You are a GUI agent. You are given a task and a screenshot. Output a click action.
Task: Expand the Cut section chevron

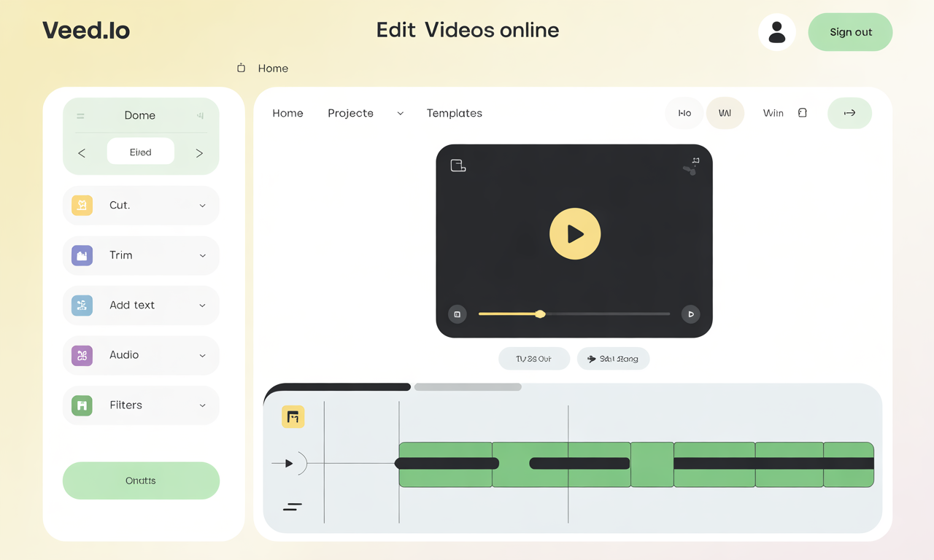(x=202, y=206)
